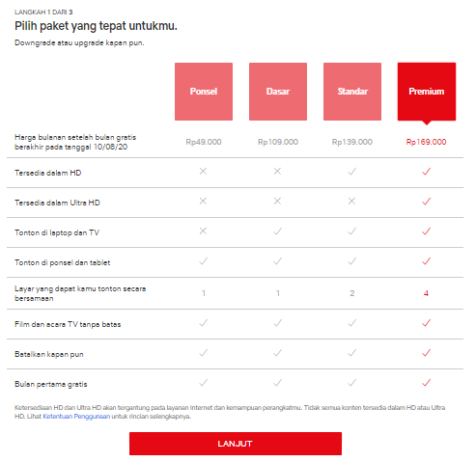The image size is (476, 462).
Task: Select the Premium plan tile
Action: (427, 92)
